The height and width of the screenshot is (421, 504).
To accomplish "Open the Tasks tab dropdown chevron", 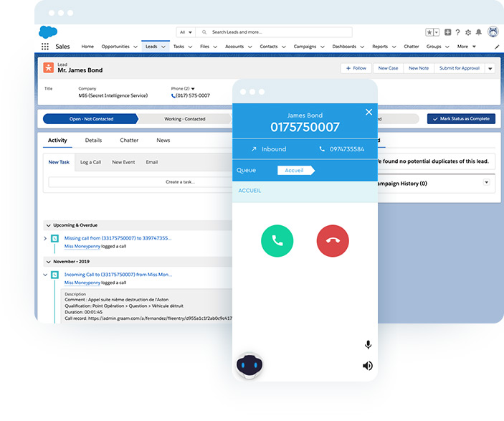I will point(190,47).
